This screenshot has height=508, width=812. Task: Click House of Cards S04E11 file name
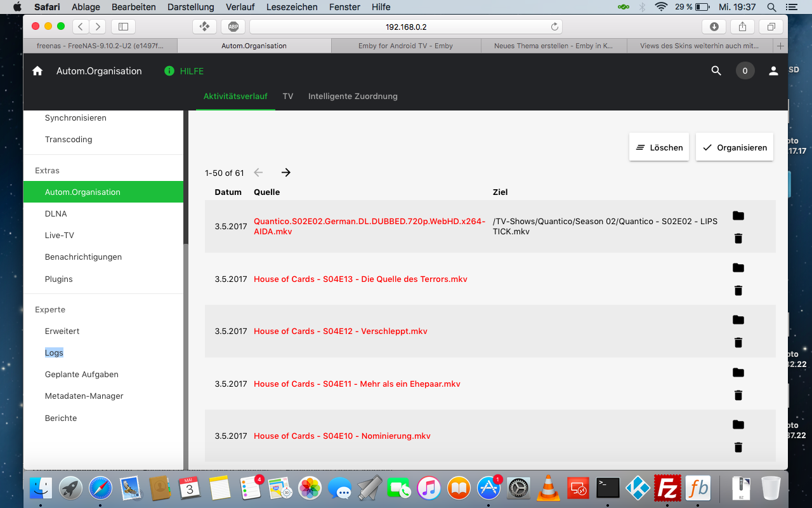coord(357,384)
